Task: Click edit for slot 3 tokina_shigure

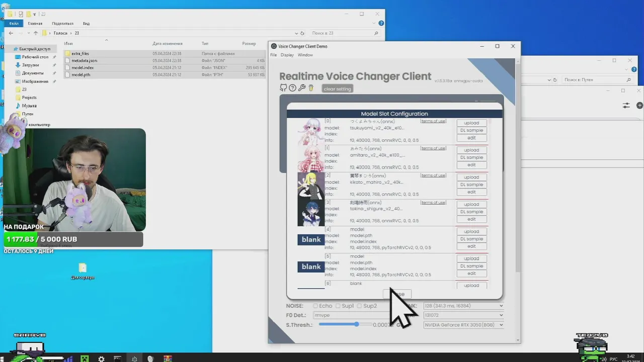Action: coord(471,219)
